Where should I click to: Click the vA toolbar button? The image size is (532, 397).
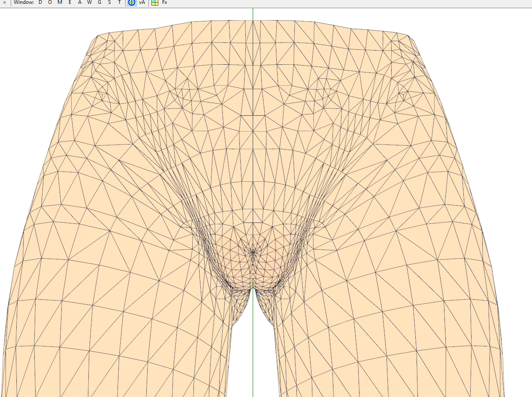[x=142, y=3]
